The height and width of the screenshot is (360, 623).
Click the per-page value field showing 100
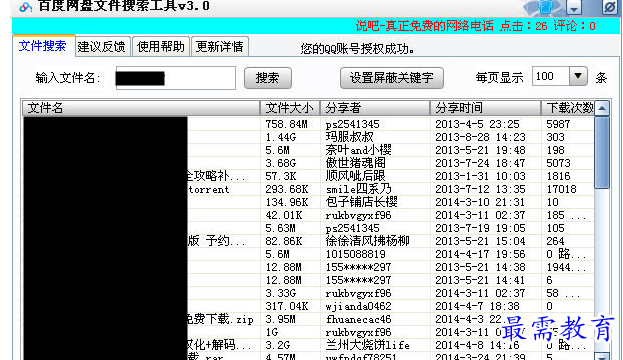(x=551, y=76)
